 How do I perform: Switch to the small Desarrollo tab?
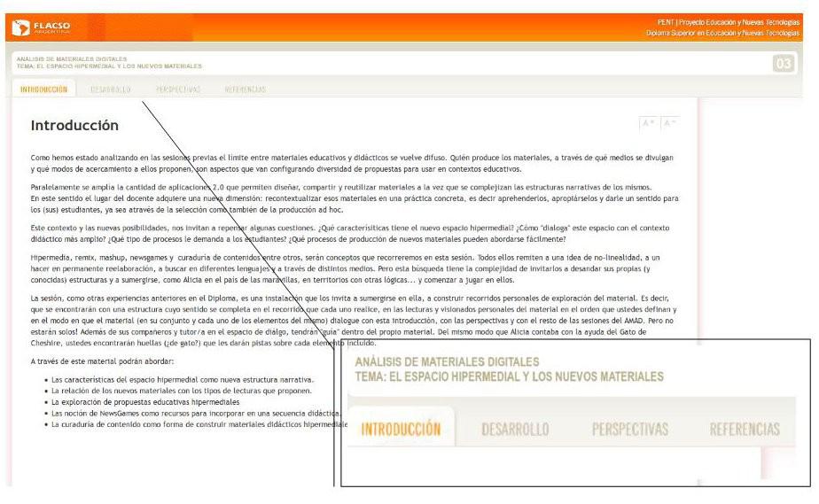[111, 89]
